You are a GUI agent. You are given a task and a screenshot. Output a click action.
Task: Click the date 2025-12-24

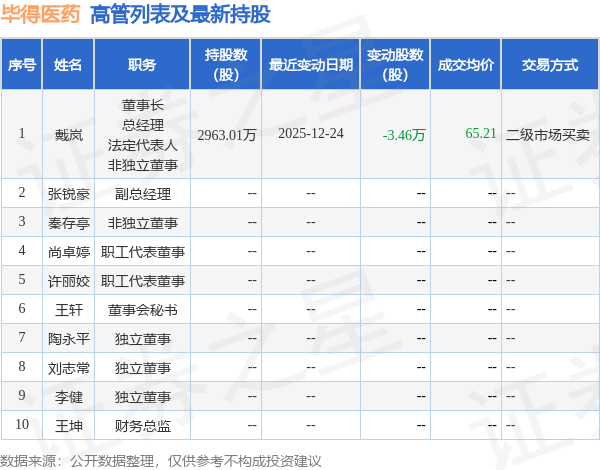pyautogui.click(x=311, y=134)
